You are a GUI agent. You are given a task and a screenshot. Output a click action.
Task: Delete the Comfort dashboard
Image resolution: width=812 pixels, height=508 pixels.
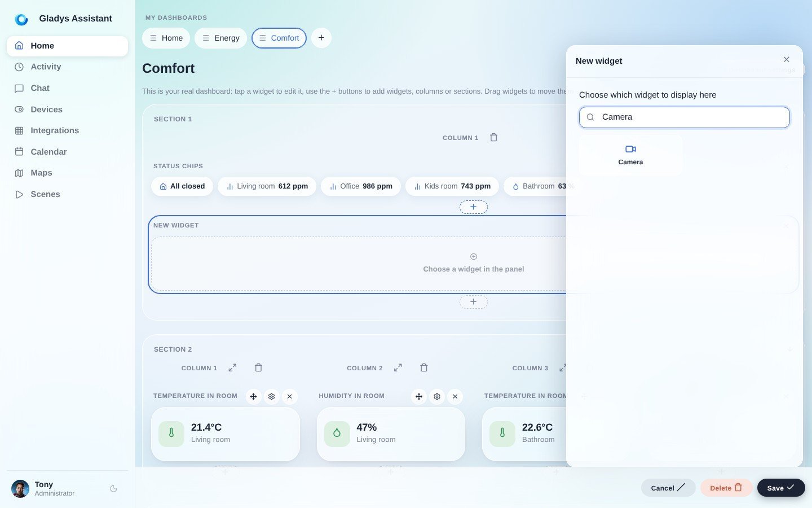click(726, 488)
